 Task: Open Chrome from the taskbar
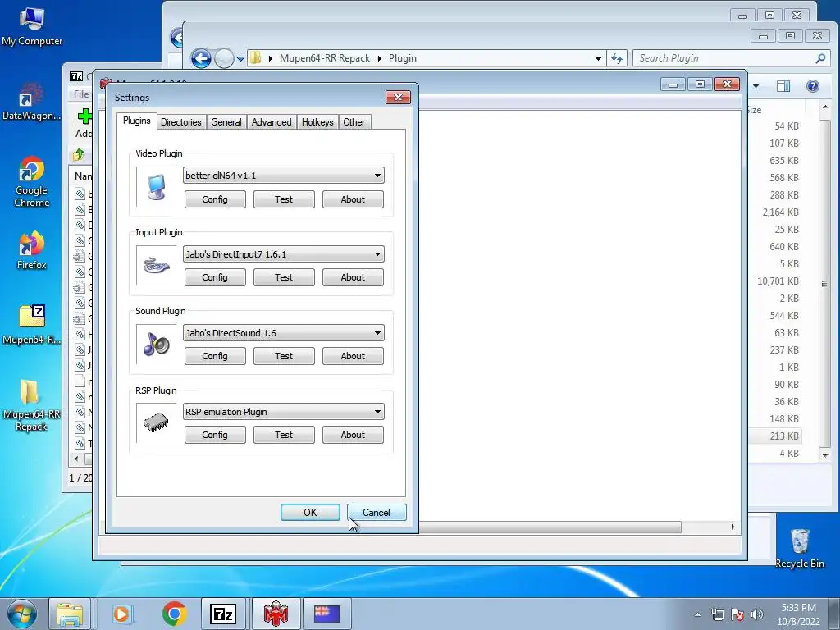174,614
